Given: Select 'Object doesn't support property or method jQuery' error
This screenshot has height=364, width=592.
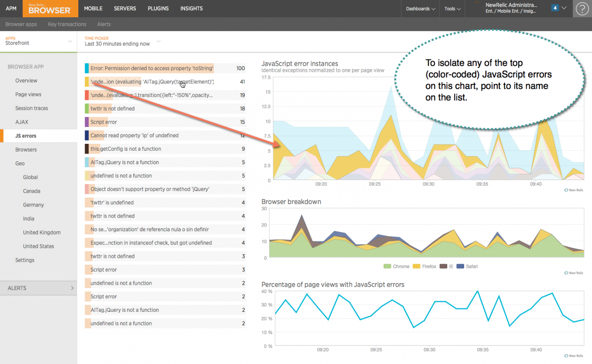Looking at the screenshot, I should pos(165,189).
